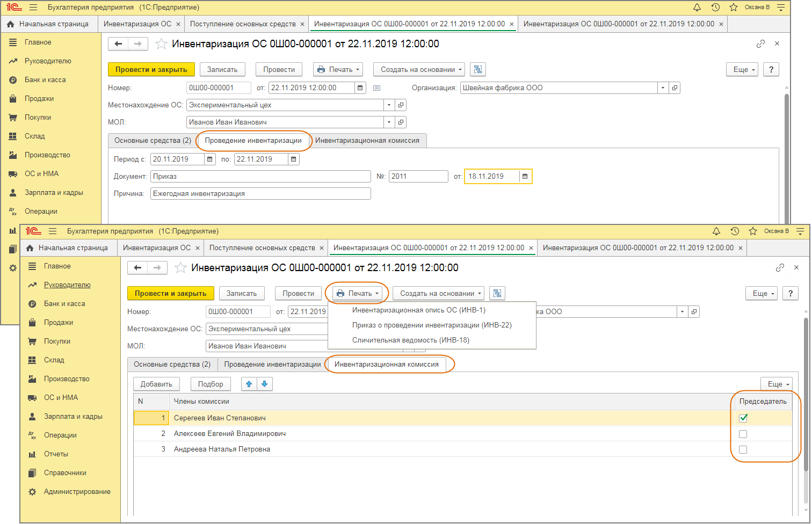Expand the МОЛ dropdown in back window
The image size is (812, 524).
389,122
